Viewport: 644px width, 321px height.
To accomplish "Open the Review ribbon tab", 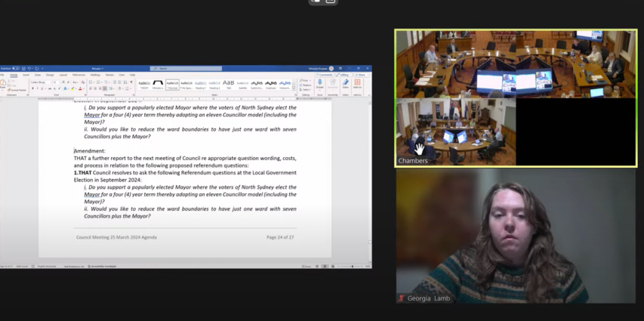I will 109,75.
